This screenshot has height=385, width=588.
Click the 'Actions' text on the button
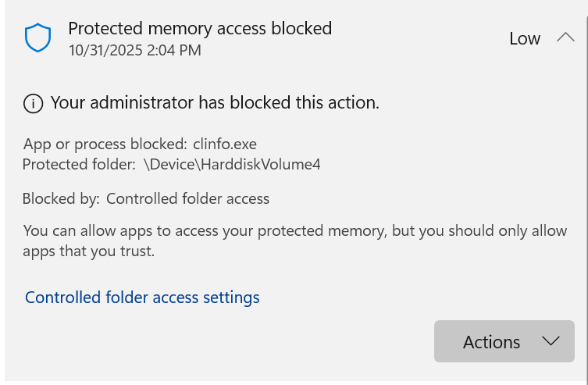point(491,341)
